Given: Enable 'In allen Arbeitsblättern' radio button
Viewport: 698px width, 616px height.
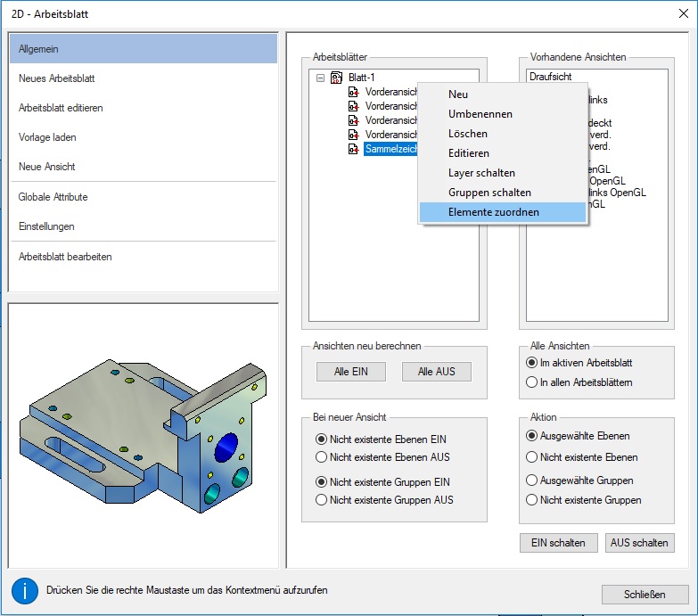Looking at the screenshot, I should (x=532, y=382).
